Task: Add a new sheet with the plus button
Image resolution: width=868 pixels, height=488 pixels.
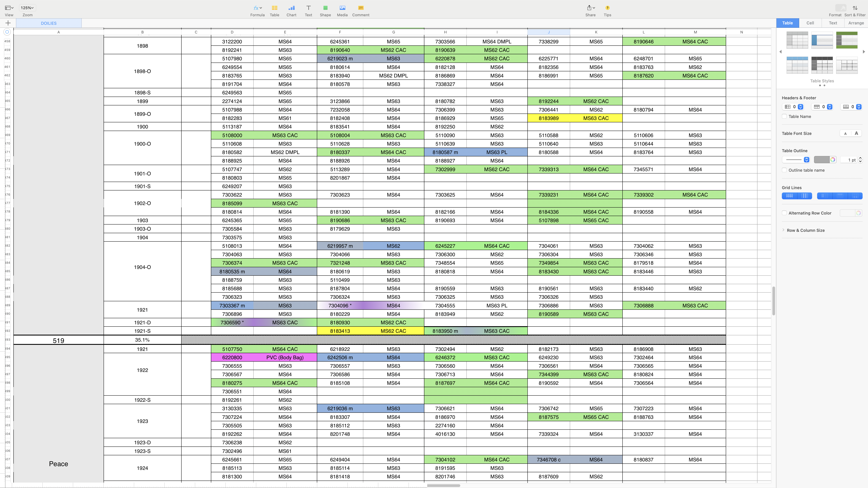Action: (x=8, y=23)
